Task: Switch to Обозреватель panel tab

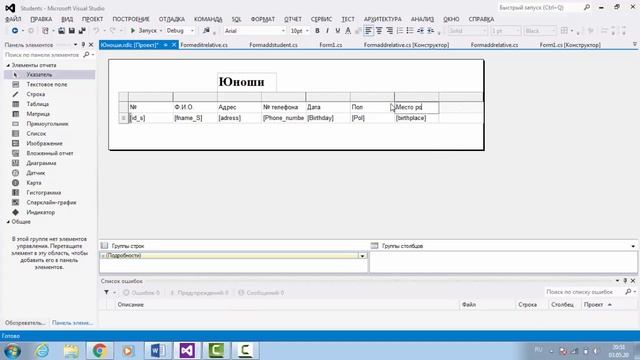Action: point(25,323)
